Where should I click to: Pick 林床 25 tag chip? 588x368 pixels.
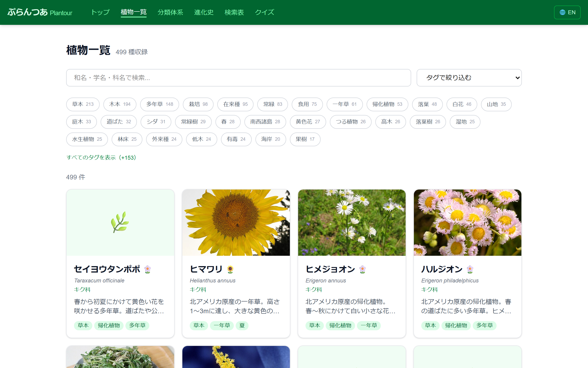pos(127,139)
